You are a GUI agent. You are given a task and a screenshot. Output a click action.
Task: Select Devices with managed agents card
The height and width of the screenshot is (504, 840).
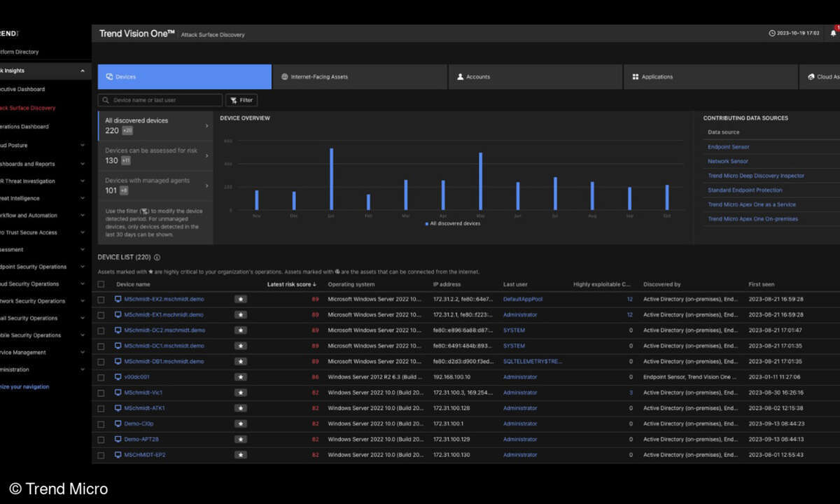tap(155, 185)
